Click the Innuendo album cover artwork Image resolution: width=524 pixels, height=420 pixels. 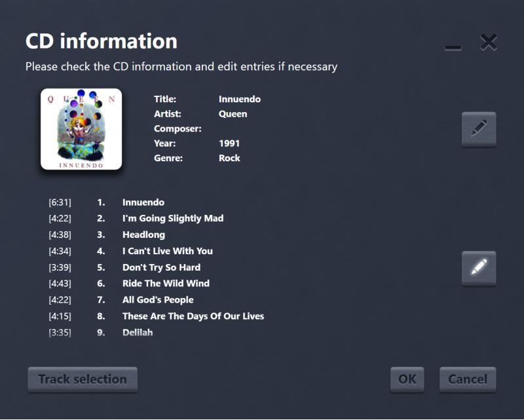[x=81, y=129]
